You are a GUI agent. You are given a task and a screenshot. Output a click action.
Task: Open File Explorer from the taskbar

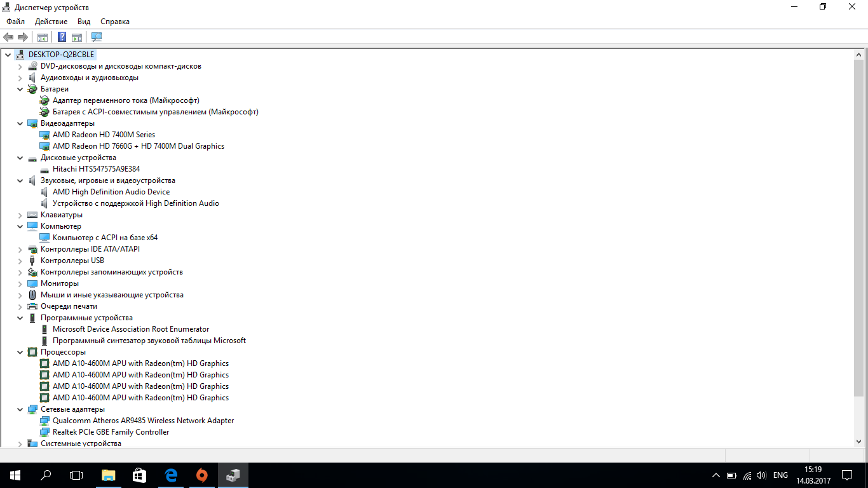click(109, 475)
